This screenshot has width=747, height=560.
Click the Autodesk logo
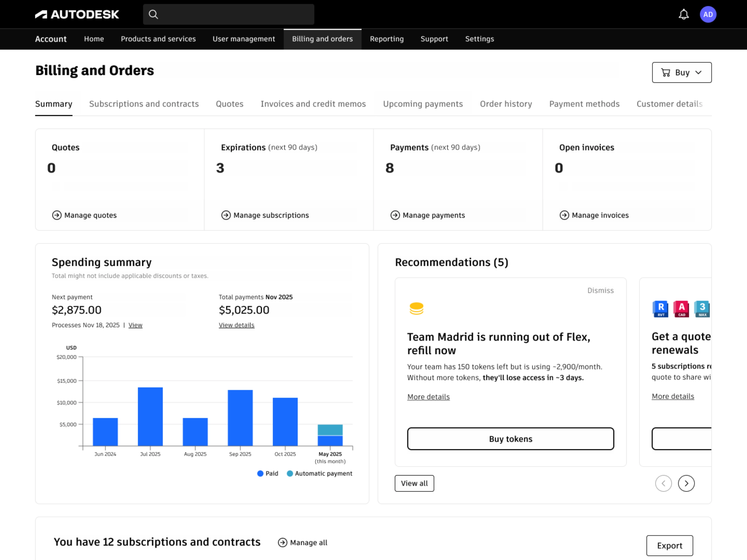click(x=77, y=14)
